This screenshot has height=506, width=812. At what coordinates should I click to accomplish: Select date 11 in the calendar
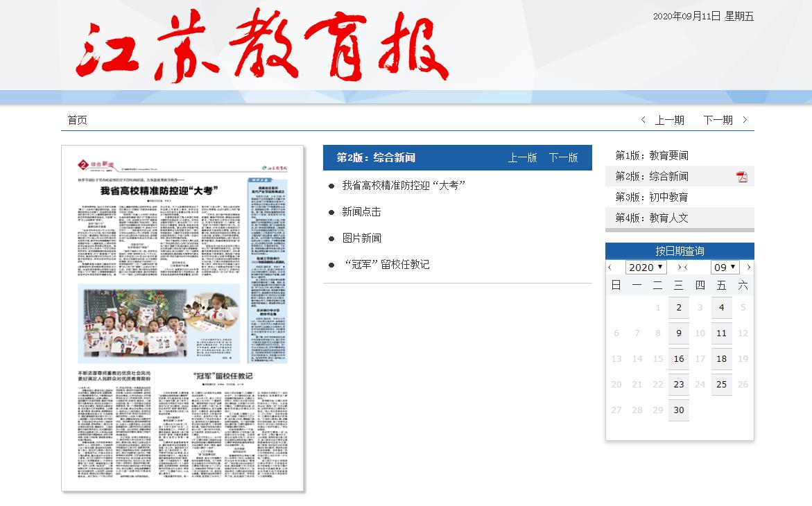[721, 333]
